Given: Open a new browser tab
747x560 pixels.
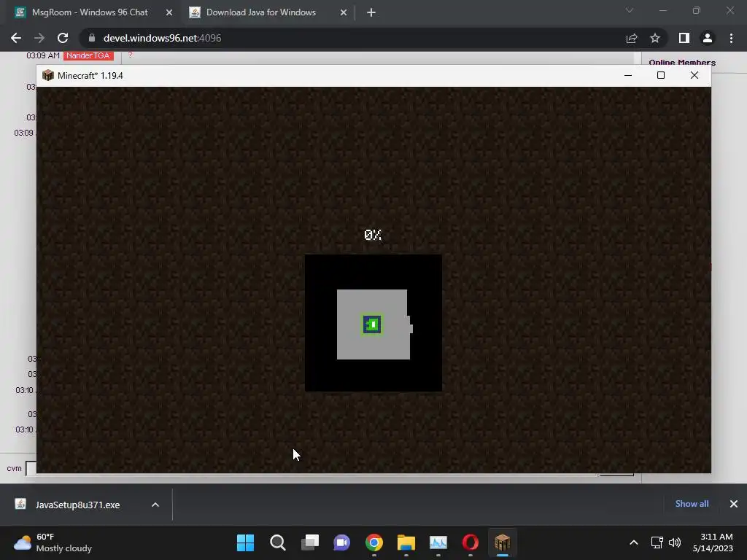Looking at the screenshot, I should click(x=371, y=12).
